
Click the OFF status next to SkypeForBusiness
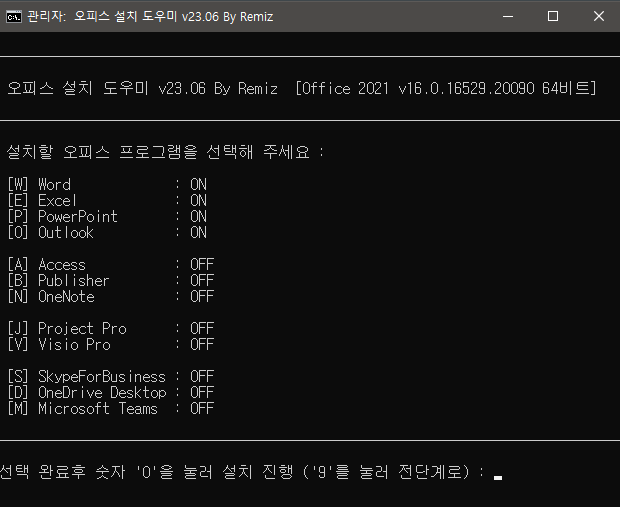202,376
